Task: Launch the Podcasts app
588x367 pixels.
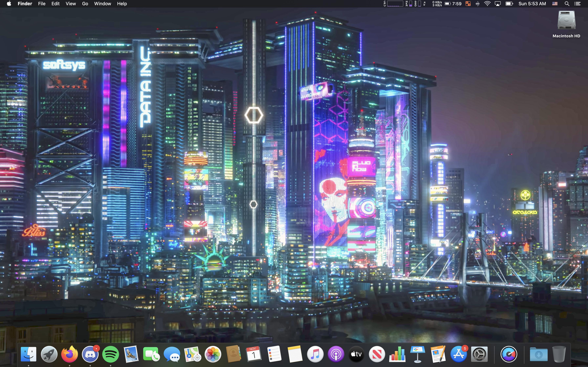Action: (x=336, y=354)
